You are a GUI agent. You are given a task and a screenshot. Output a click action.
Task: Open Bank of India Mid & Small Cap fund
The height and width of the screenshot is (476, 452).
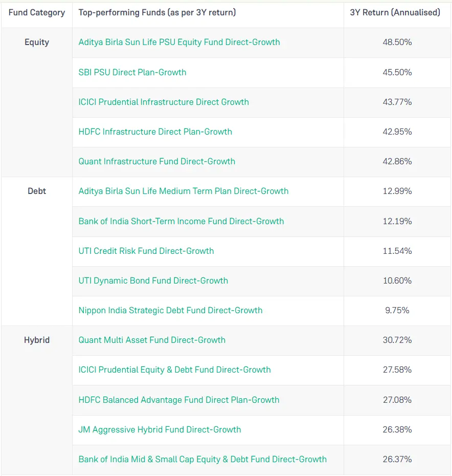202,459
